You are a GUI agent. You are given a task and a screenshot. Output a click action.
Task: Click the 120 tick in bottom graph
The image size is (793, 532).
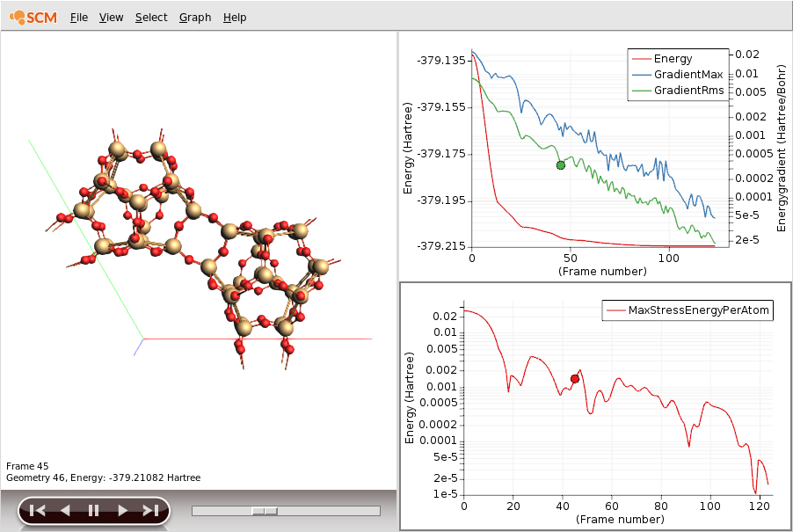coord(759,506)
